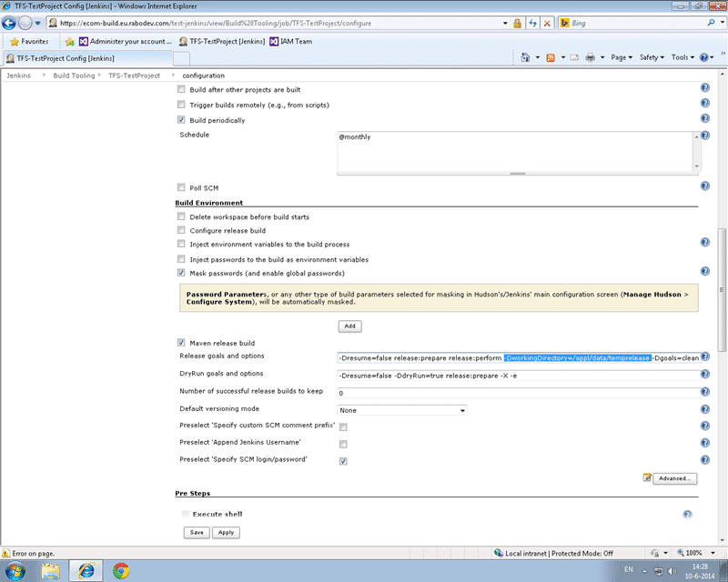Click in the Schedule textarea
Screen dimensions: 728x582
(x=515, y=152)
